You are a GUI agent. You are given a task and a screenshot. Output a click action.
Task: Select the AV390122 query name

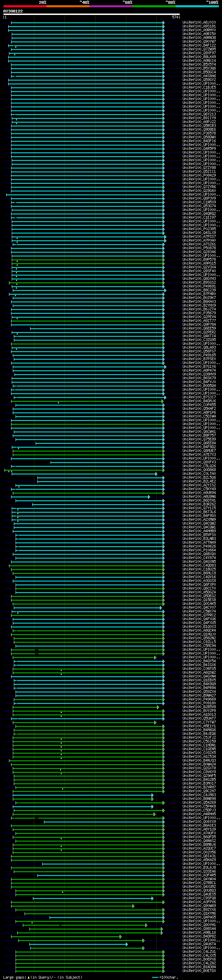13,11
